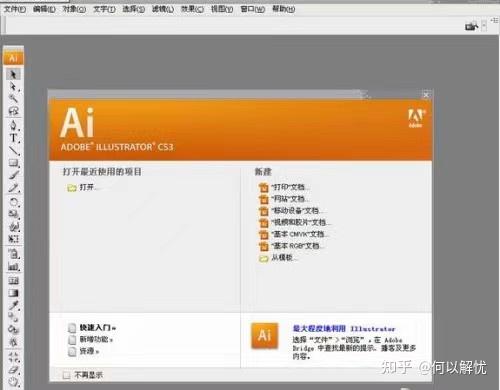Click the blue 最大程度地利用 Illustrator link

pos(344,329)
